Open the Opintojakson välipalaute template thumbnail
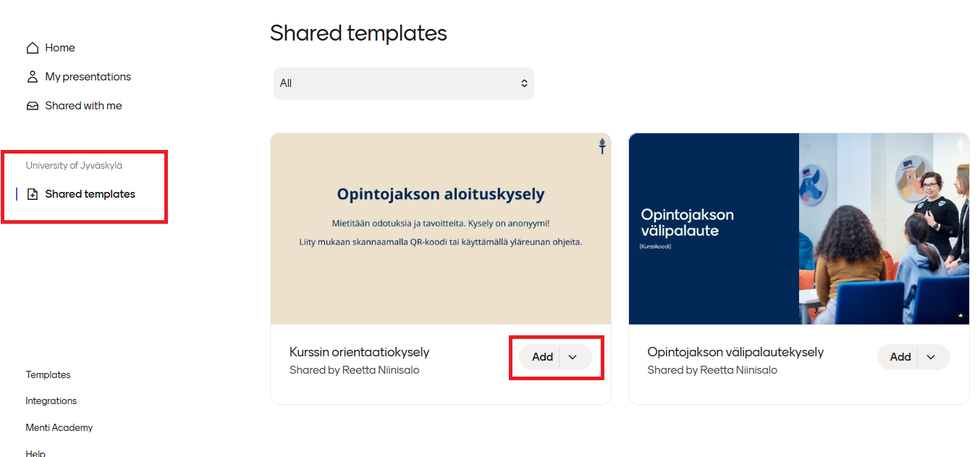Screen dimensions: 980x457 (798, 229)
